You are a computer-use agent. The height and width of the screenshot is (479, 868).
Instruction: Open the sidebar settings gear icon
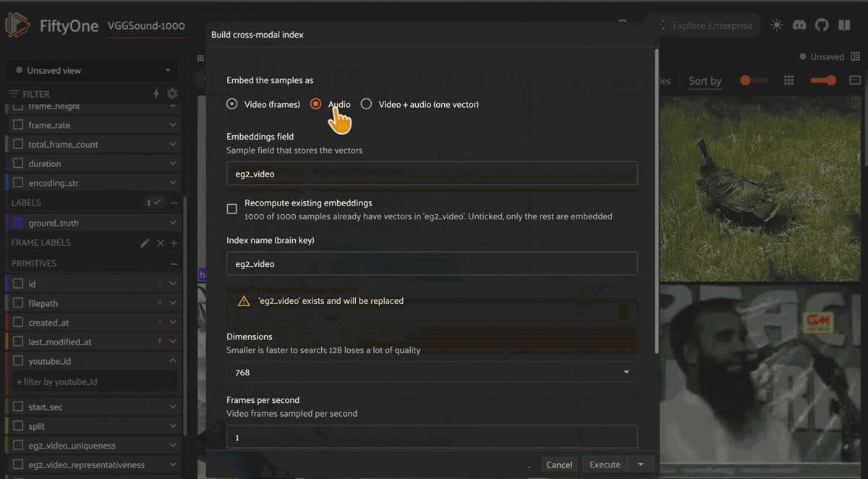[x=172, y=94]
